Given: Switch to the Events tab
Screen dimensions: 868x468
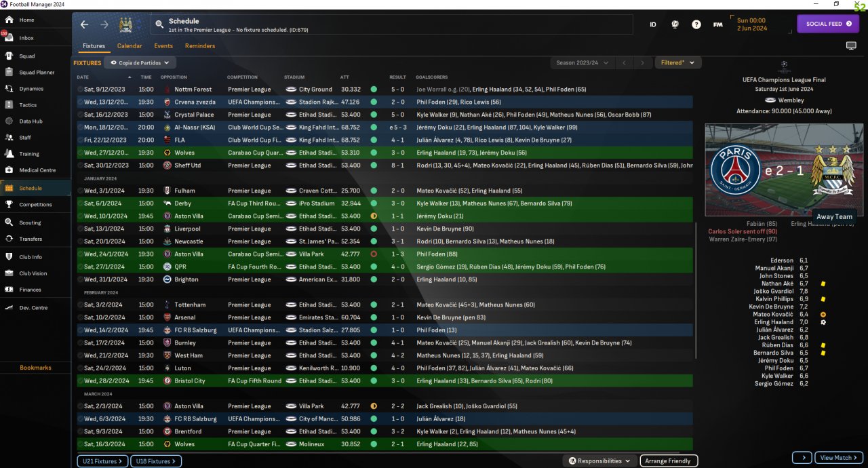Looking at the screenshot, I should pos(163,46).
